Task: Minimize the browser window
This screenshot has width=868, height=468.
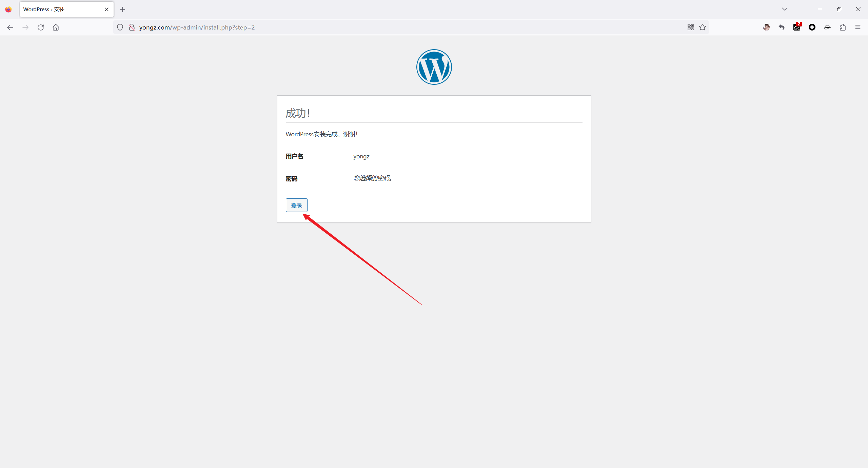Action: [820, 9]
